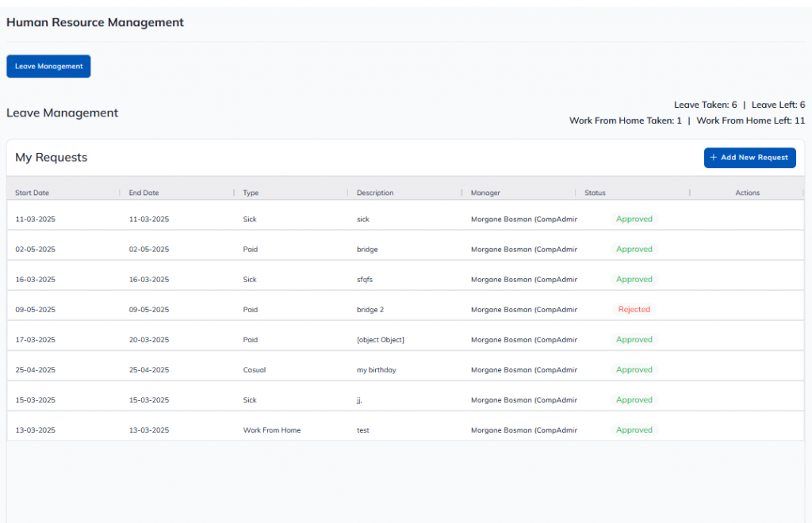Viewport: 812px width, 523px height.
Task: Click the Type column header
Action: [251, 193]
